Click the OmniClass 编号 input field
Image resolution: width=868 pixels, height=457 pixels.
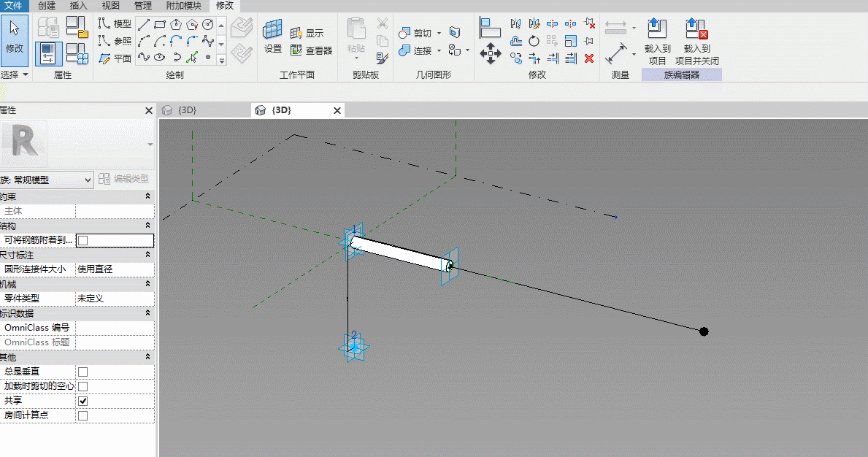click(115, 328)
